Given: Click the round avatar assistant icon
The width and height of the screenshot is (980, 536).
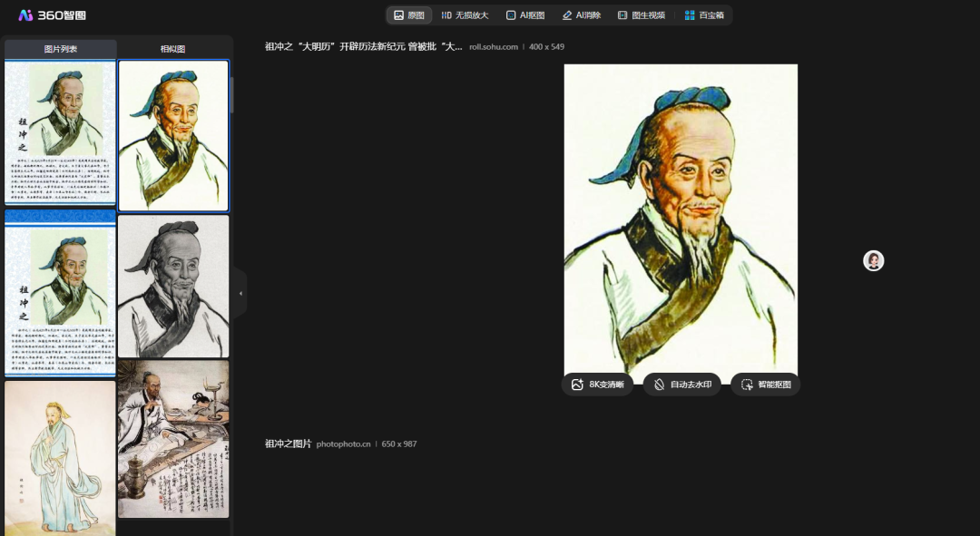Looking at the screenshot, I should (873, 261).
